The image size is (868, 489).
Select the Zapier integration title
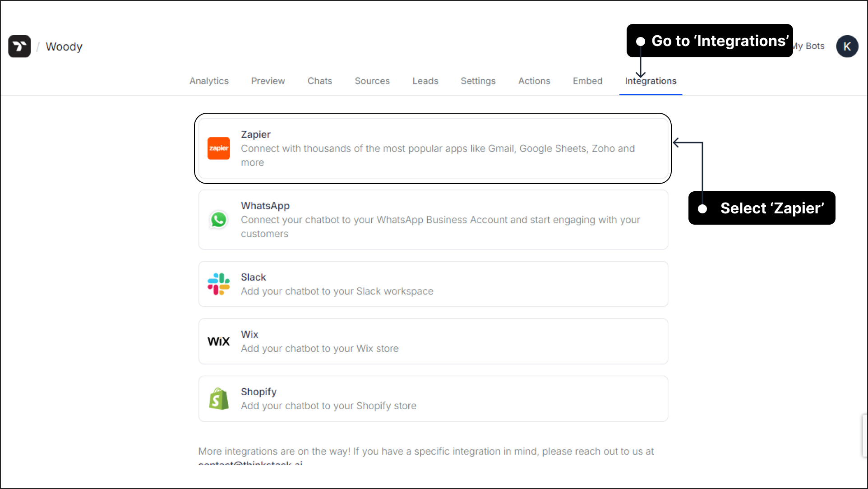[256, 134]
